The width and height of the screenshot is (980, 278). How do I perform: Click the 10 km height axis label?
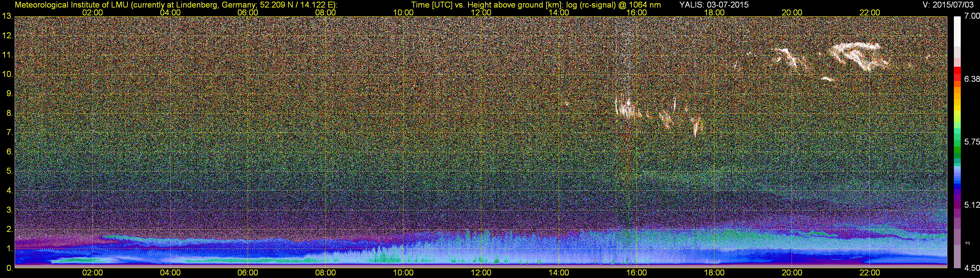pos(7,74)
